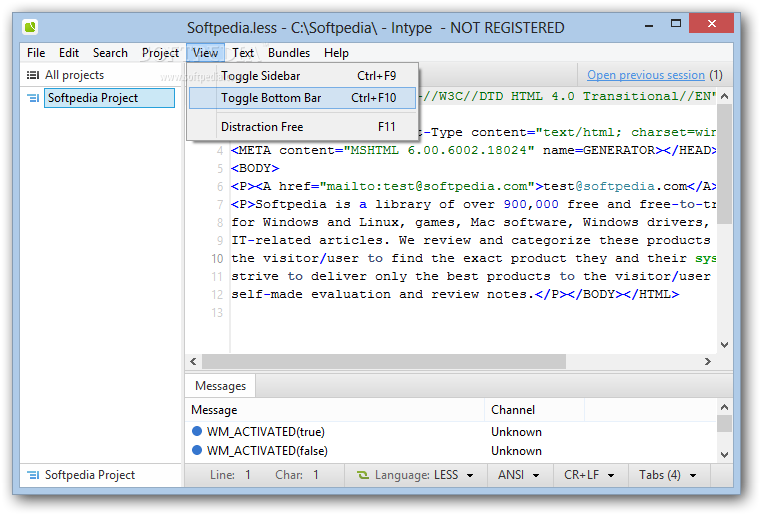
Task: Click the Message column header
Action: [x=335, y=410]
